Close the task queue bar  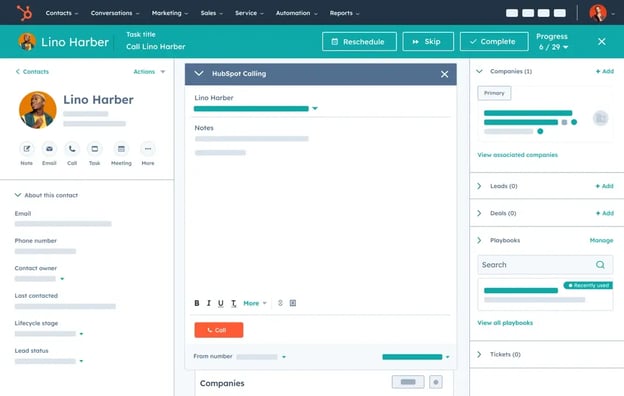tap(602, 41)
